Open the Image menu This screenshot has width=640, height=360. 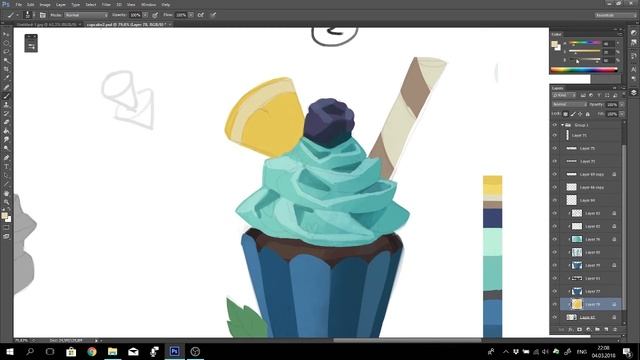point(45,4)
